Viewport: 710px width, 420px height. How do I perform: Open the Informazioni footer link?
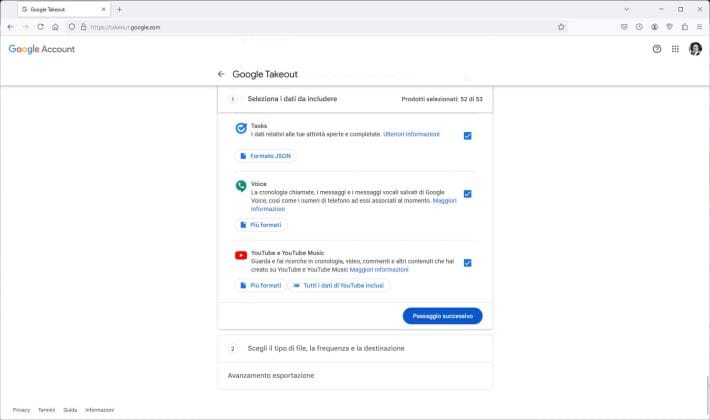[100, 410]
